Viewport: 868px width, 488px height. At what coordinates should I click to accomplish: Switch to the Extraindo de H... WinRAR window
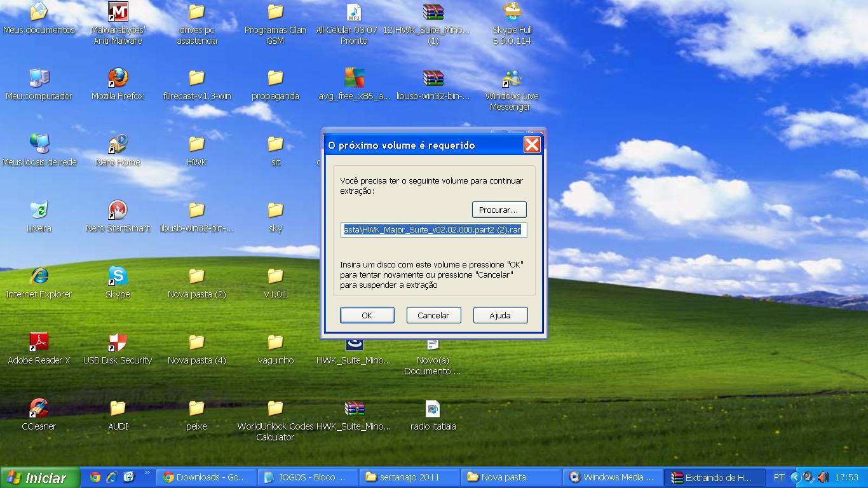(715, 477)
